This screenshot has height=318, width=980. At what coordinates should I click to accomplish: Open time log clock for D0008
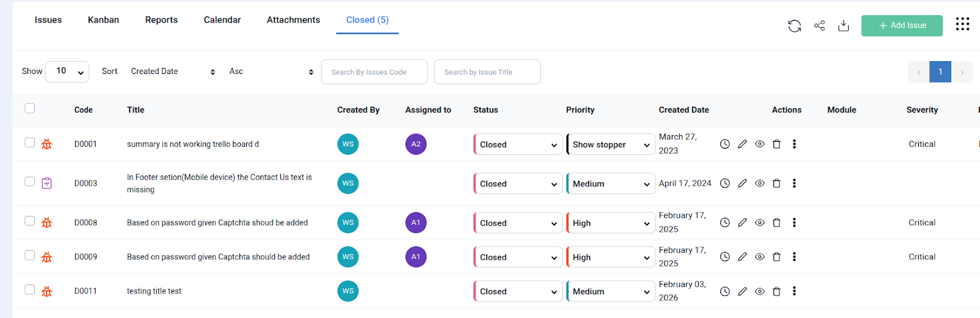[x=725, y=223]
